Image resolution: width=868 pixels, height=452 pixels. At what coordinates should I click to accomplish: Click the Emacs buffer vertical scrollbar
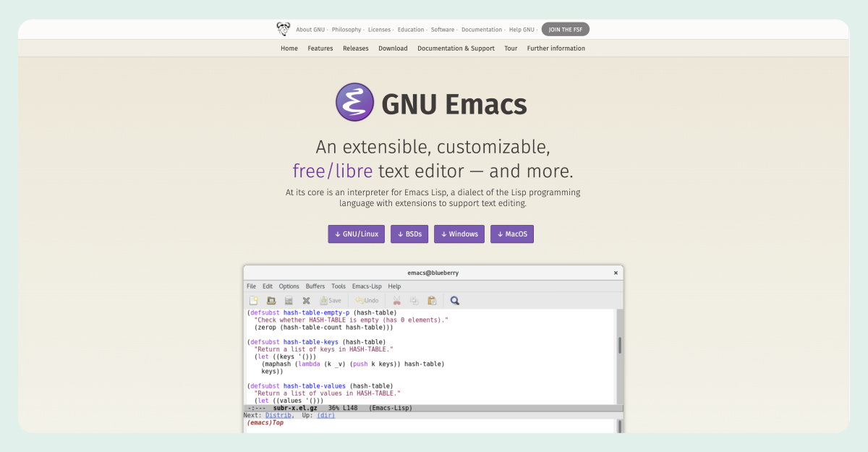[619, 346]
